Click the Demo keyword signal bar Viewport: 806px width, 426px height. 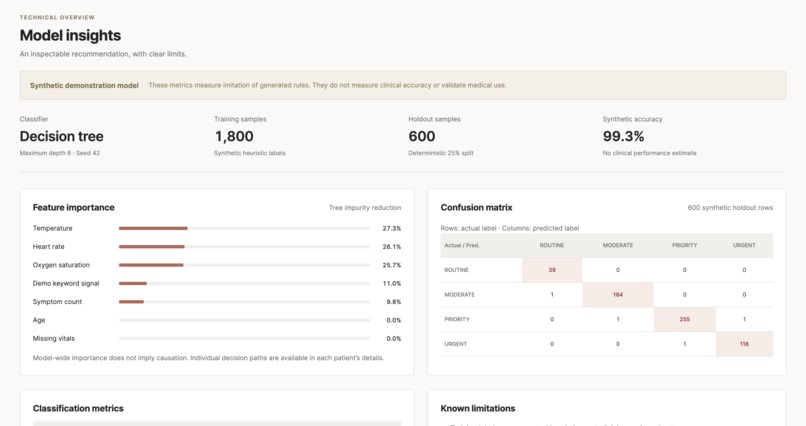click(x=244, y=284)
